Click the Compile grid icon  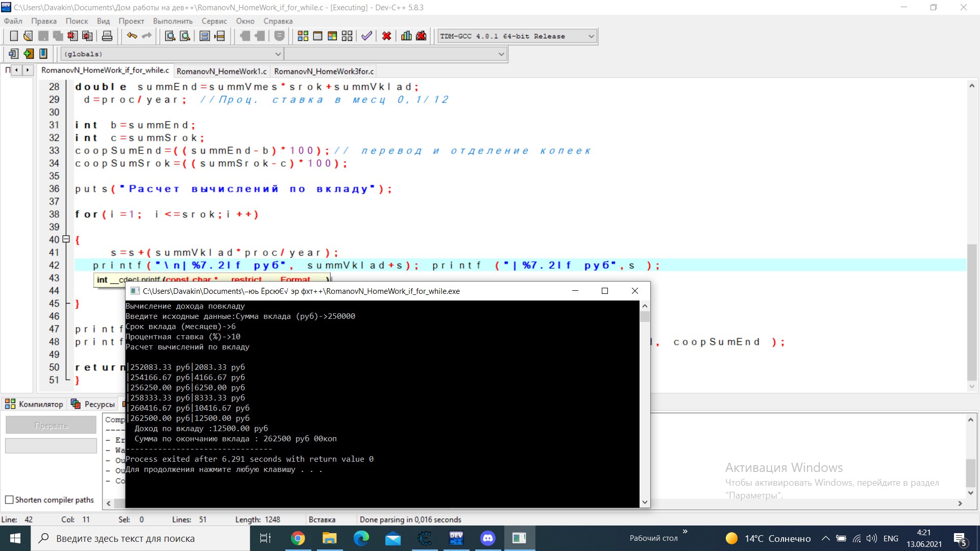(303, 36)
